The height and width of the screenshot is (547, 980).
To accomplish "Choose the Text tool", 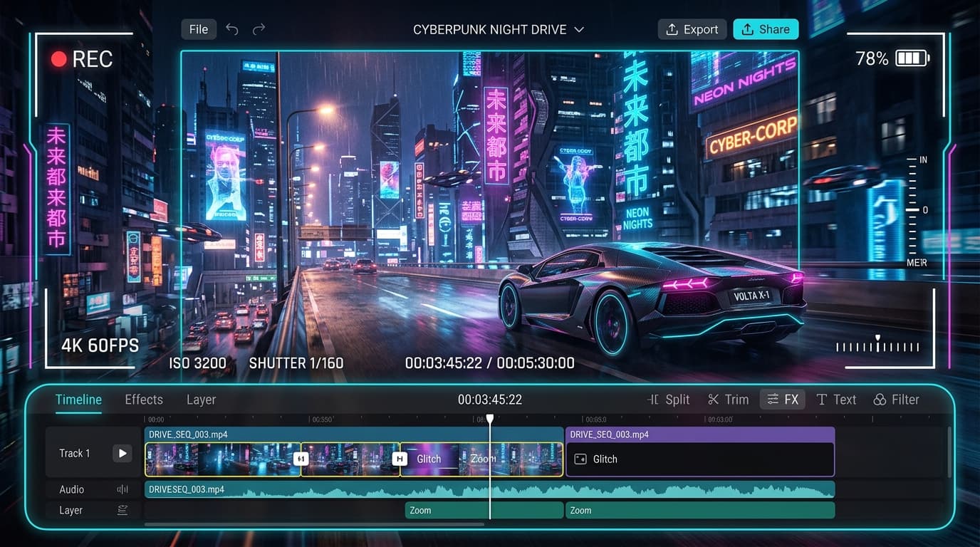I will 836,400.
